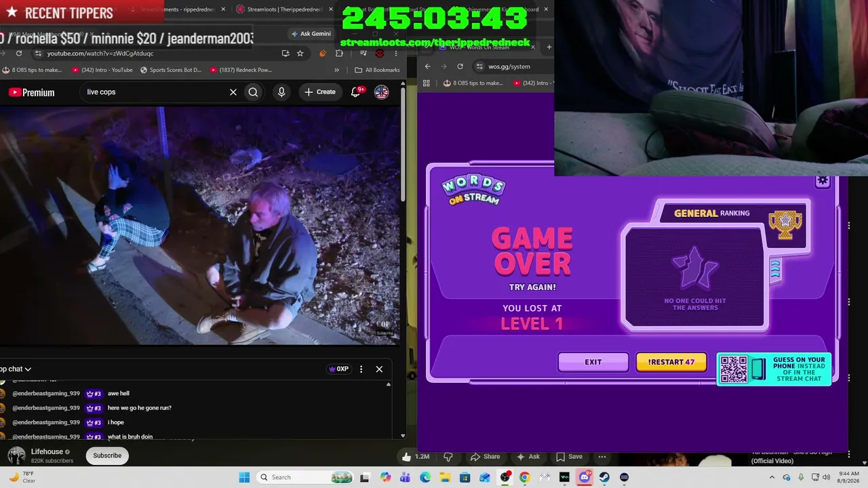868x488 pixels.
Task: Go back in the wos.gg browser window
Action: (x=427, y=66)
